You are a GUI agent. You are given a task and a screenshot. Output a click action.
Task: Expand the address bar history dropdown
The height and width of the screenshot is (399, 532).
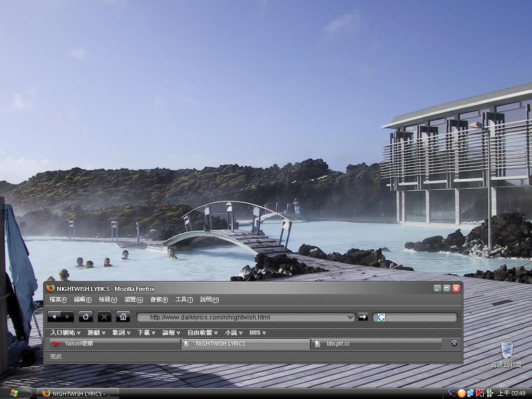click(350, 317)
